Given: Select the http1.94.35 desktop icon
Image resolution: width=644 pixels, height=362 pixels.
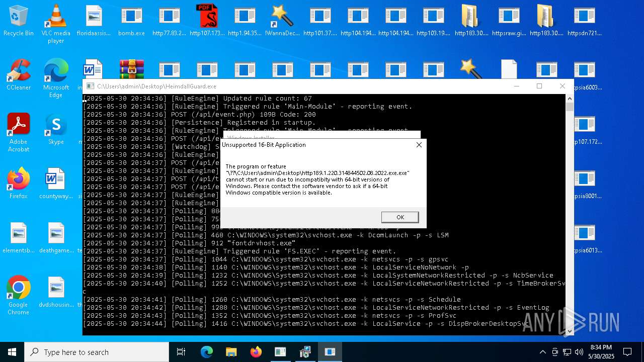Looking at the screenshot, I should coord(245,21).
